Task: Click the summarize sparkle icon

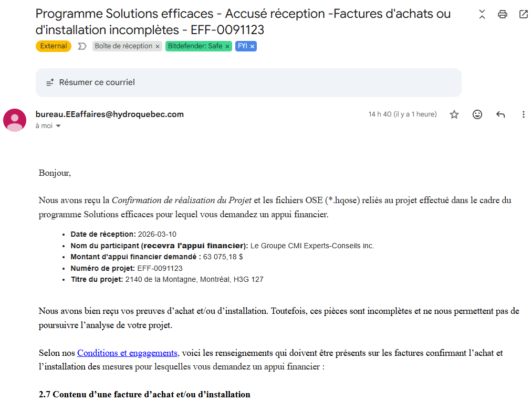Action: pyautogui.click(x=50, y=82)
